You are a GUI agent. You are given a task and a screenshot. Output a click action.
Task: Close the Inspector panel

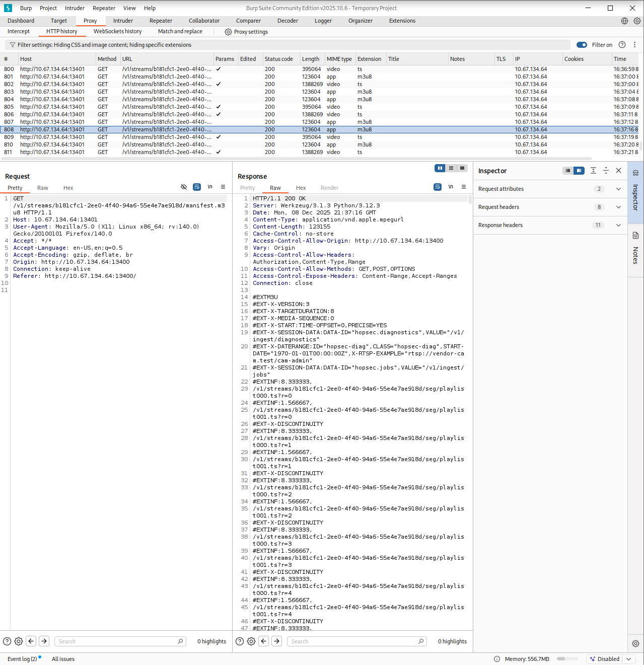point(618,171)
